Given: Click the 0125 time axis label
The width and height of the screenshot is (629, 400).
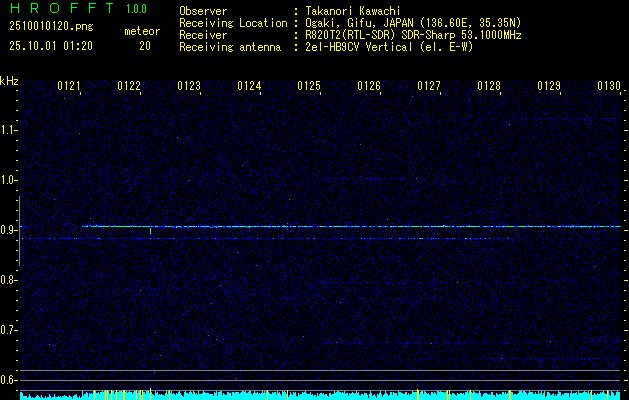Looking at the screenshot, I should coord(309,86).
